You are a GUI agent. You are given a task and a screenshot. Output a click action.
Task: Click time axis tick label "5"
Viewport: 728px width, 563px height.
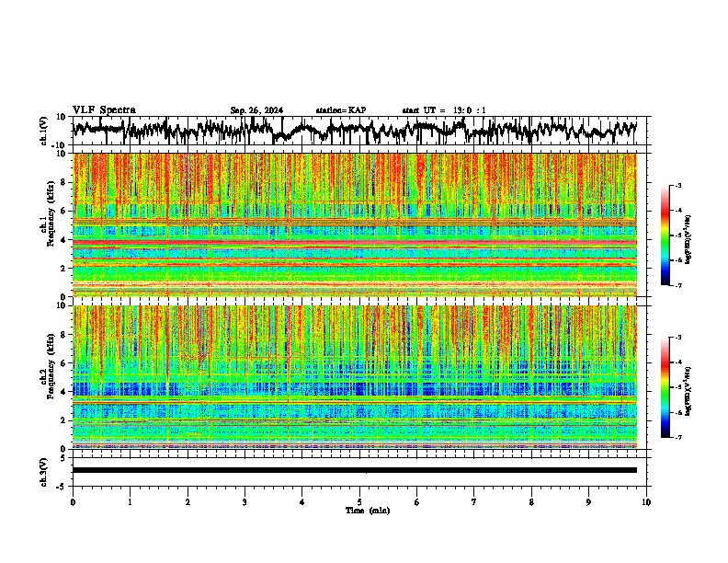[x=359, y=502]
